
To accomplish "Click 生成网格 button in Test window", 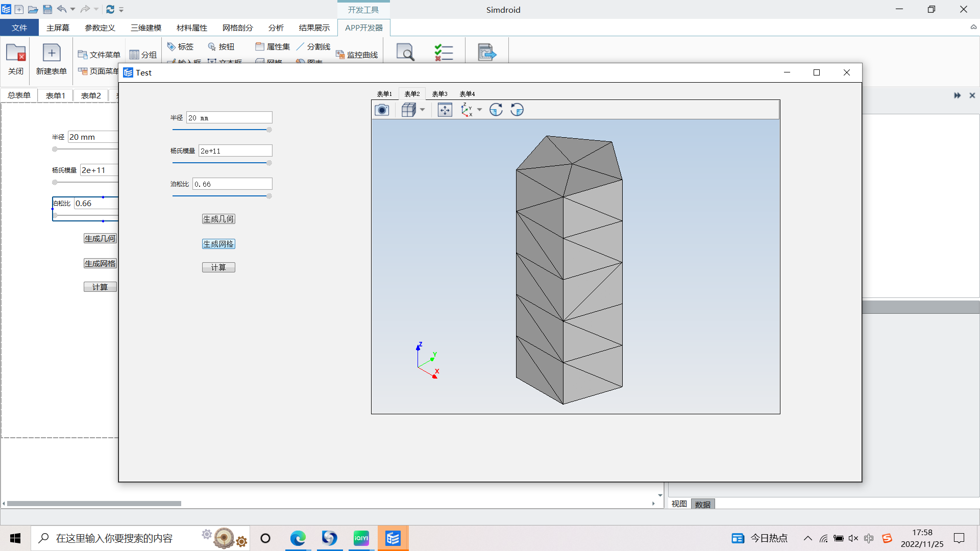I will pyautogui.click(x=218, y=244).
